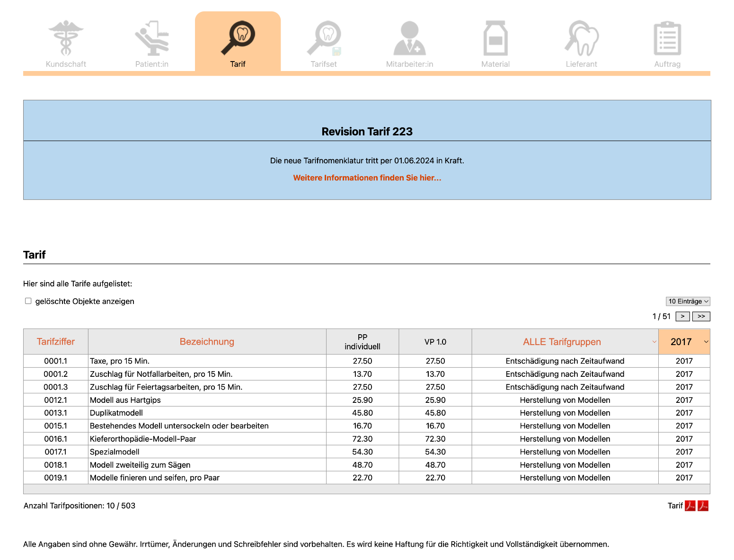Click Modelle finieren und seifen description

pos(155,478)
